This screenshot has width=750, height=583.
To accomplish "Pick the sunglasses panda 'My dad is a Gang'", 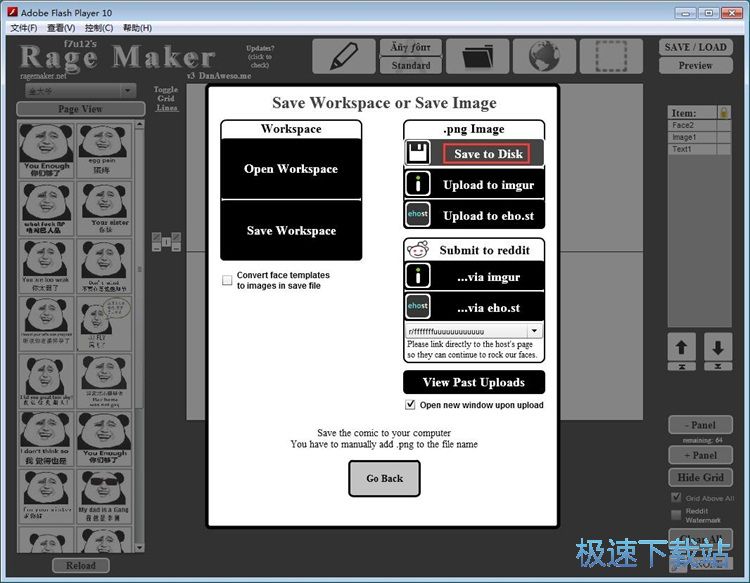I will point(104,496).
